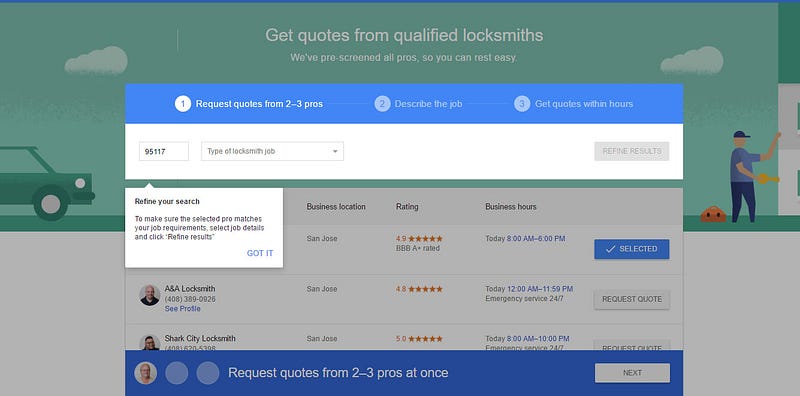Click step 2 circle icon
This screenshot has height=396, width=800.
pos(382,104)
